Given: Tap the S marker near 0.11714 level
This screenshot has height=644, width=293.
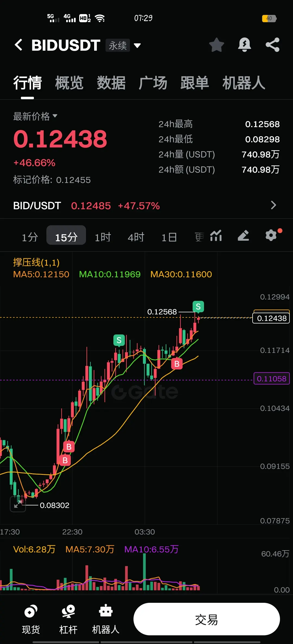Looking at the screenshot, I should click(x=119, y=340).
